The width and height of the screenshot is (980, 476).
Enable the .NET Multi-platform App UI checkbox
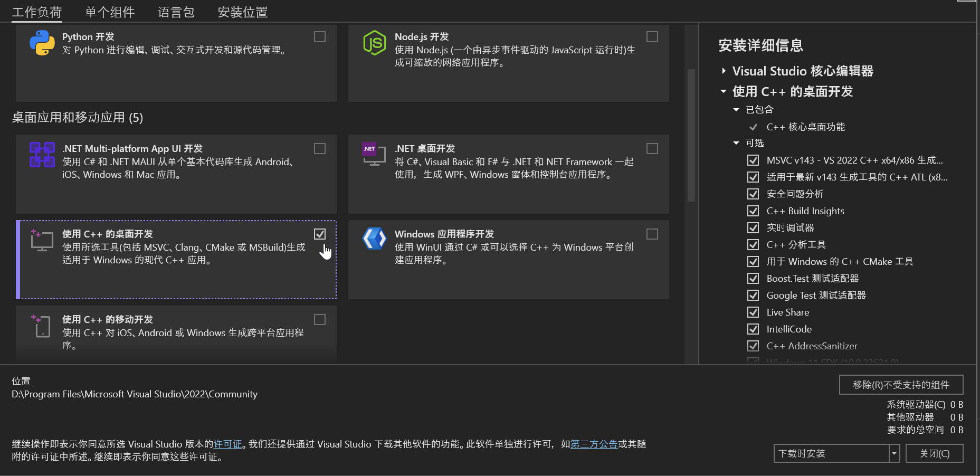click(x=320, y=148)
